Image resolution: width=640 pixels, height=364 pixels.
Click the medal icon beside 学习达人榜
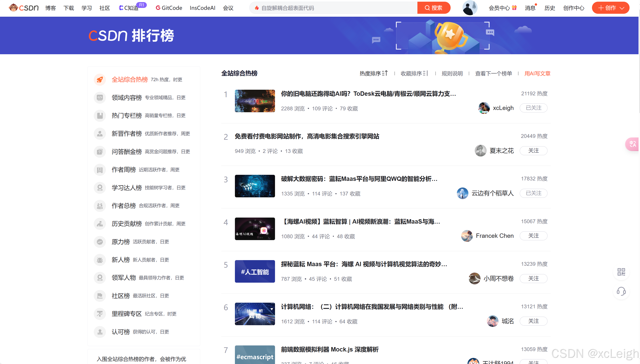[100, 188]
